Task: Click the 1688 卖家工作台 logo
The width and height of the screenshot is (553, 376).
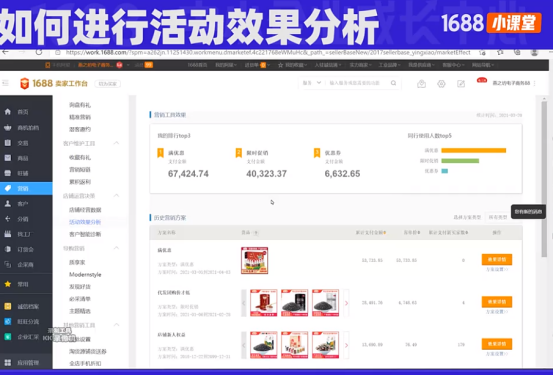Action: point(54,84)
